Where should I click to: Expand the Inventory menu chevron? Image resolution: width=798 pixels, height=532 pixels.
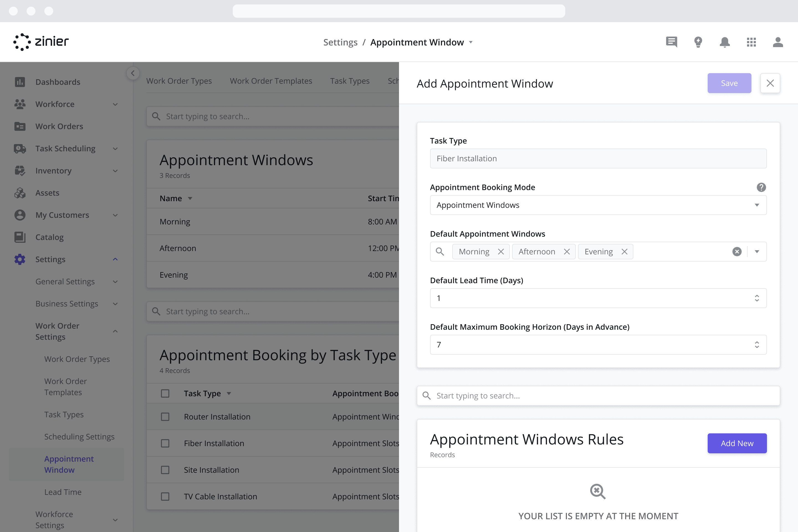tap(115, 171)
